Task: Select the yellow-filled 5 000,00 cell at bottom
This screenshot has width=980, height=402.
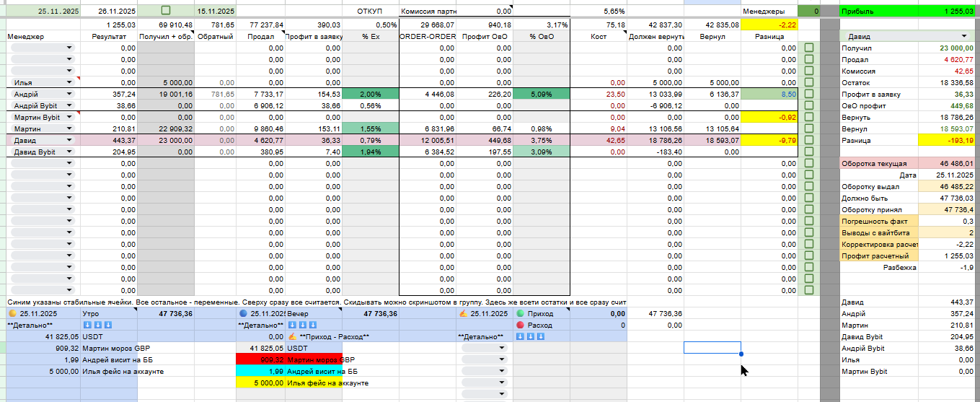Action: click(260, 383)
